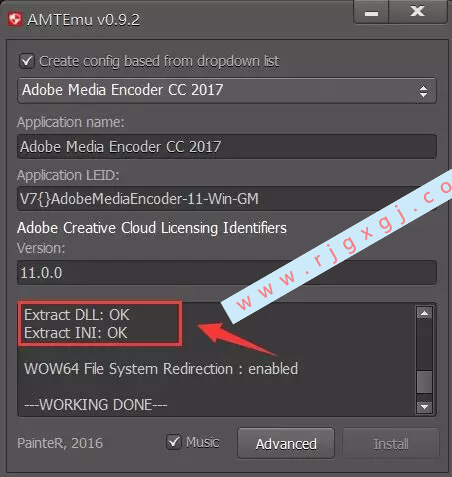Click the WOW64 File System Redirection line
The image size is (452, 477).
coord(161,369)
